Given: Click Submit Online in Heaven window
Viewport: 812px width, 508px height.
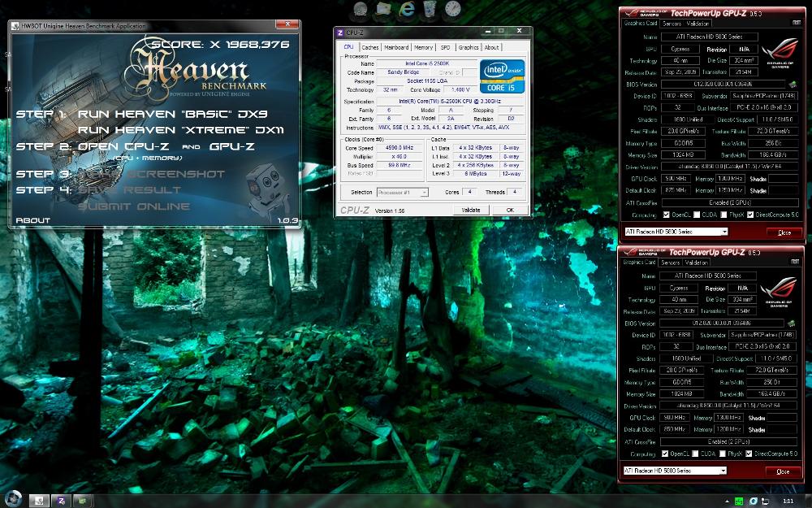Looking at the screenshot, I should (134, 206).
